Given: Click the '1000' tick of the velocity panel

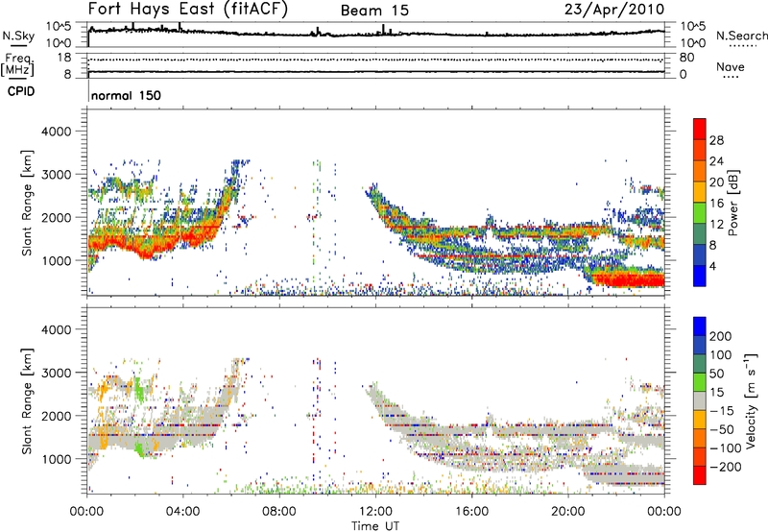Looking at the screenshot, I should tap(57, 459).
